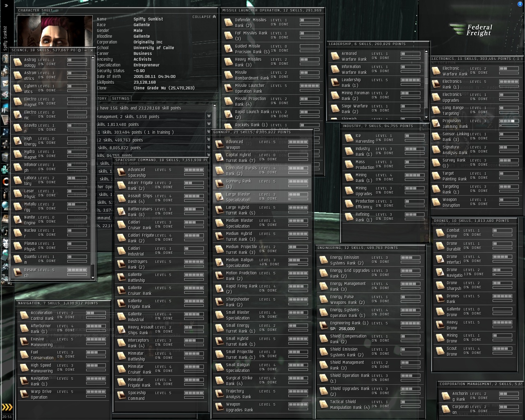The image size is (525, 420).
Task: Minimize the Science skills window
Action: 85,50
